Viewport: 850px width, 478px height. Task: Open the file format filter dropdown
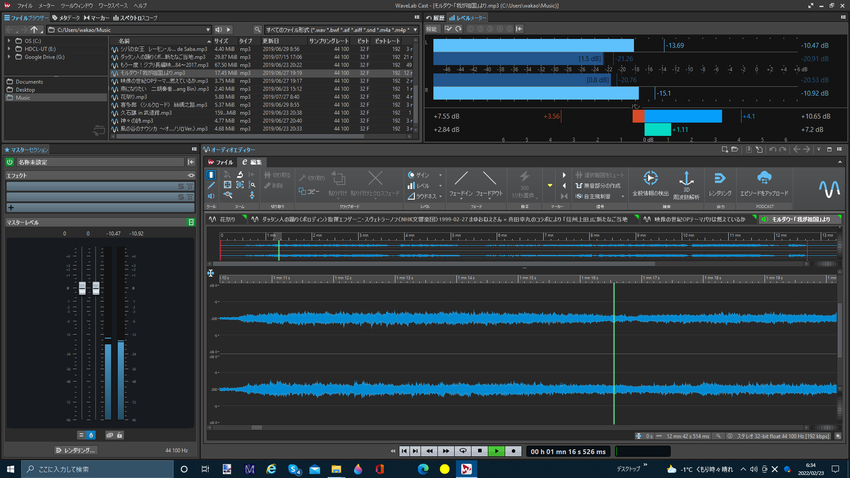point(415,30)
